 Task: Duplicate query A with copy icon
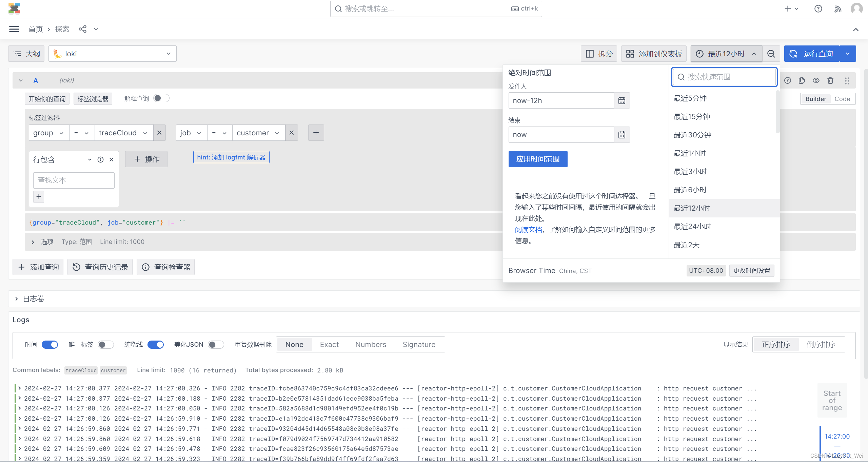pyautogui.click(x=802, y=80)
